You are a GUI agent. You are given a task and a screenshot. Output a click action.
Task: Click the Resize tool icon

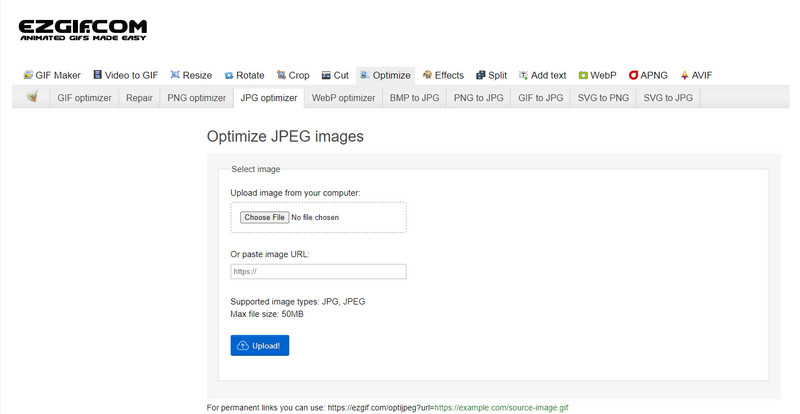pyautogui.click(x=175, y=75)
